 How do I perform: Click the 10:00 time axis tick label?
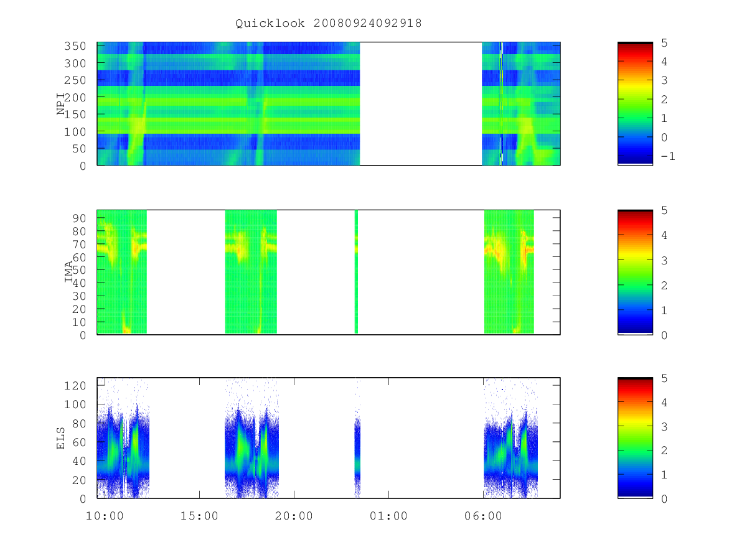[105, 516]
